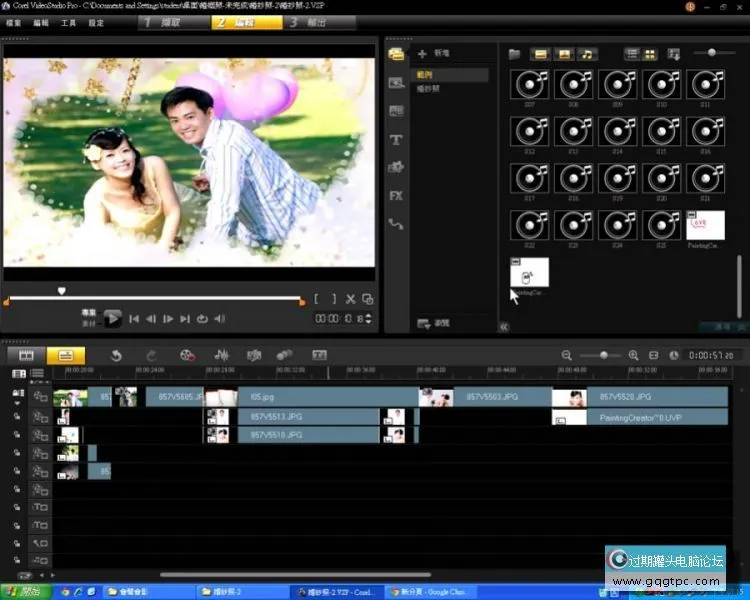Viewport: 750px width, 600px height.
Task: Open the 編輯 (Edit) menu
Action: 41,22
